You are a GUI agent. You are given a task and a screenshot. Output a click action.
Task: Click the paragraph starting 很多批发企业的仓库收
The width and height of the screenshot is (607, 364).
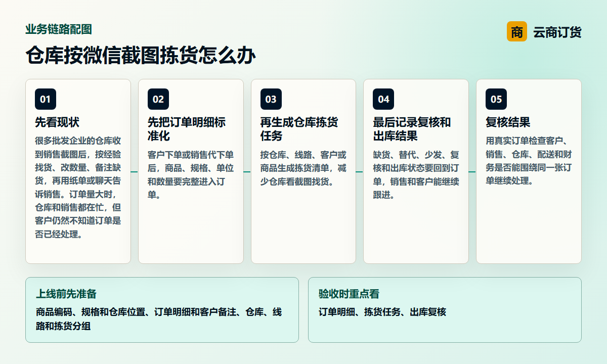coord(78,188)
